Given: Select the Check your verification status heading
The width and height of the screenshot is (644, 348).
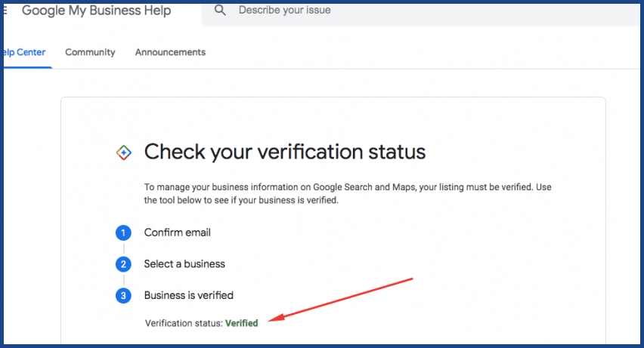Looking at the screenshot, I should point(285,152).
